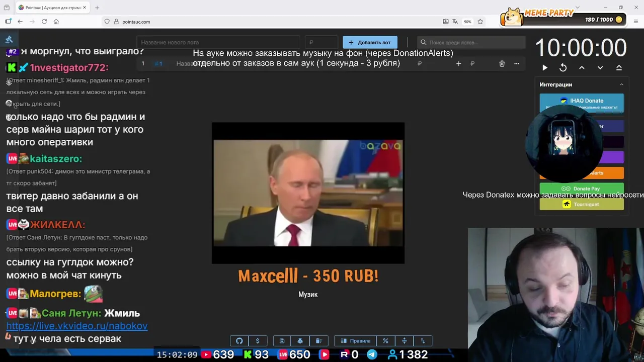Reset the timer with the circular arrow icon
This screenshot has height=362, width=644.
point(563,67)
